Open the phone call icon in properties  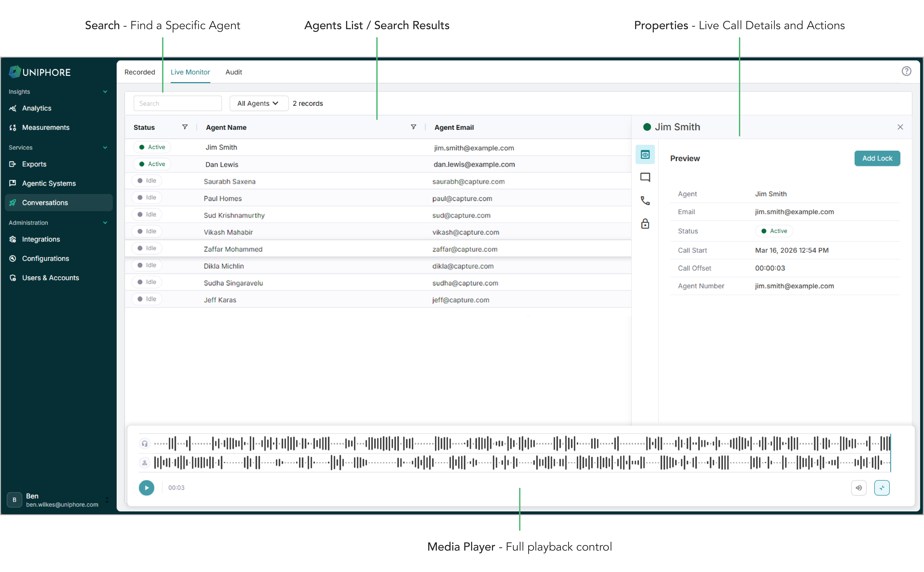645,200
